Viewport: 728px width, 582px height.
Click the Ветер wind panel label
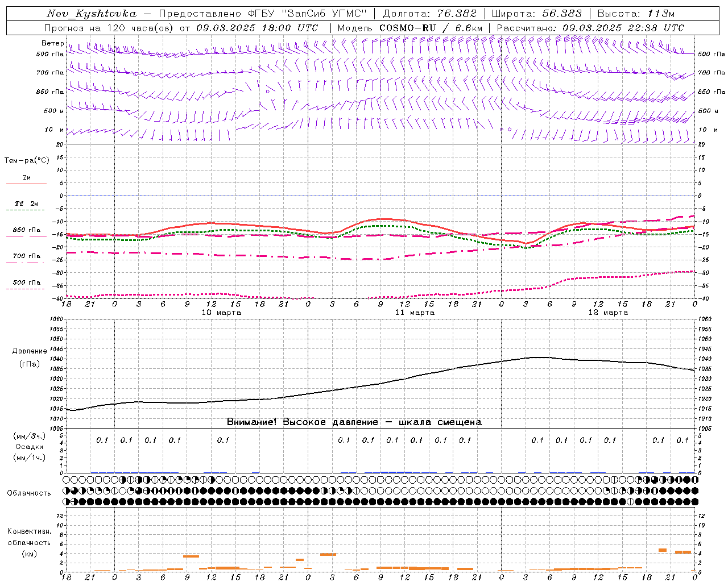[53, 43]
